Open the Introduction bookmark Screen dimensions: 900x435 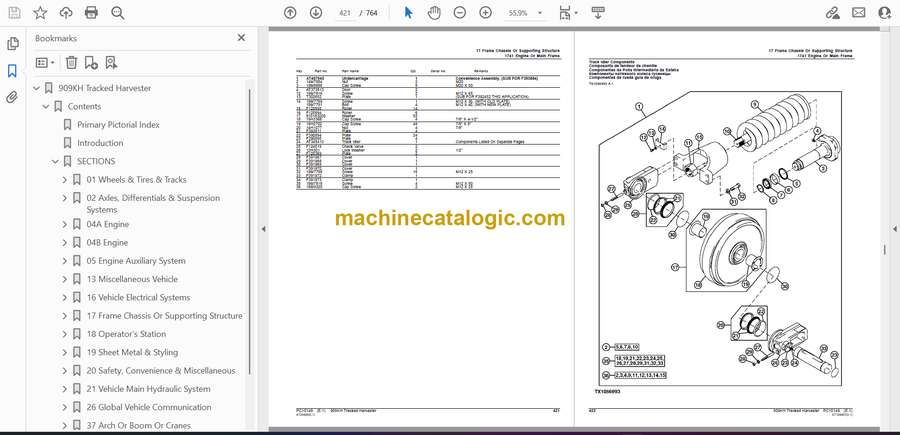[x=100, y=143]
